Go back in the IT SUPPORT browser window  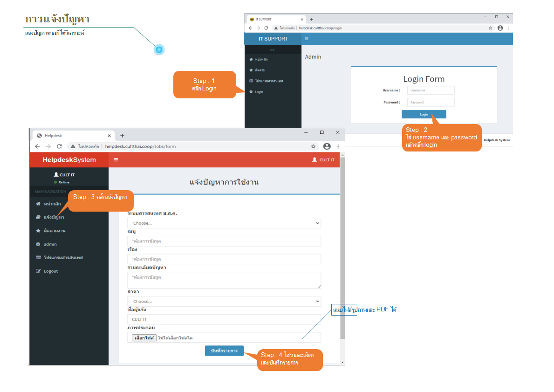(251, 28)
